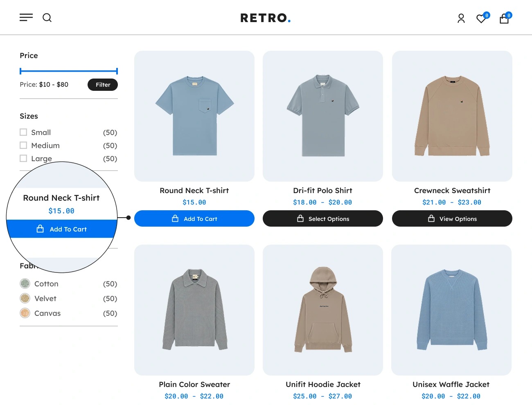The image size is (532, 405).
Task: Click the Small size label
Action: [x=41, y=133]
